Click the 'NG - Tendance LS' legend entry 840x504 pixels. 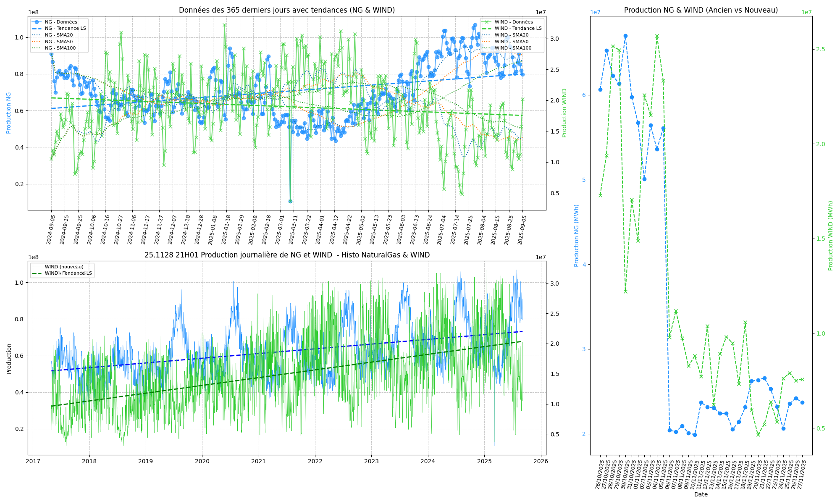point(65,29)
